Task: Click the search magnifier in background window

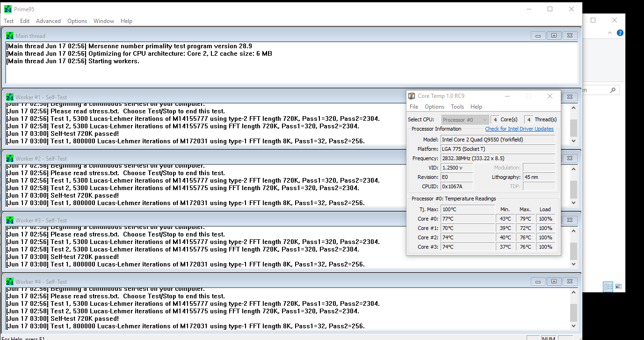Action: click(x=613, y=90)
